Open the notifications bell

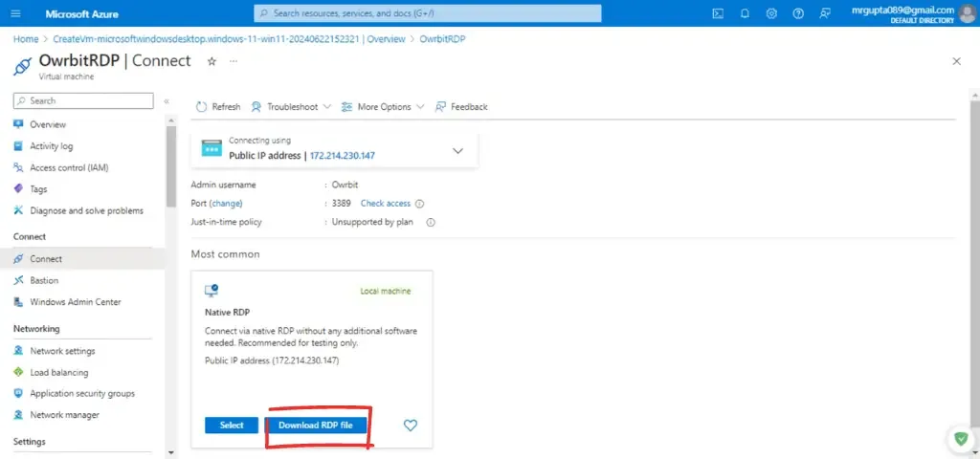pos(745,13)
